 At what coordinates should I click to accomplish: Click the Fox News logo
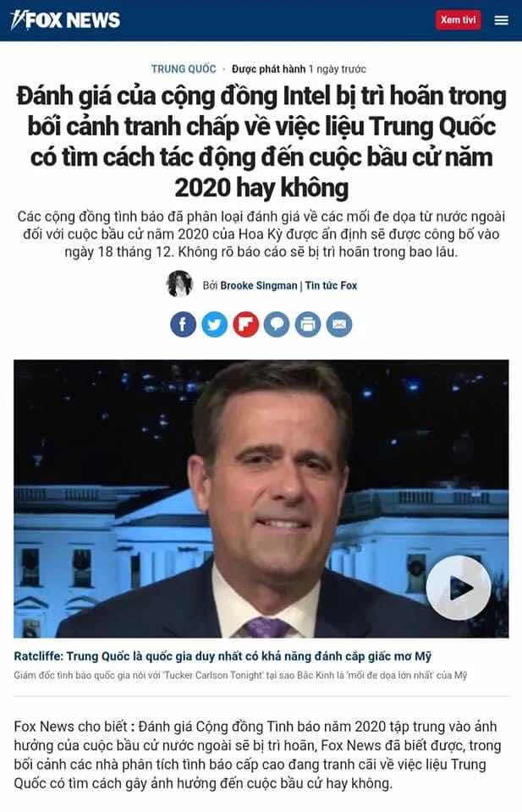point(65,20)
